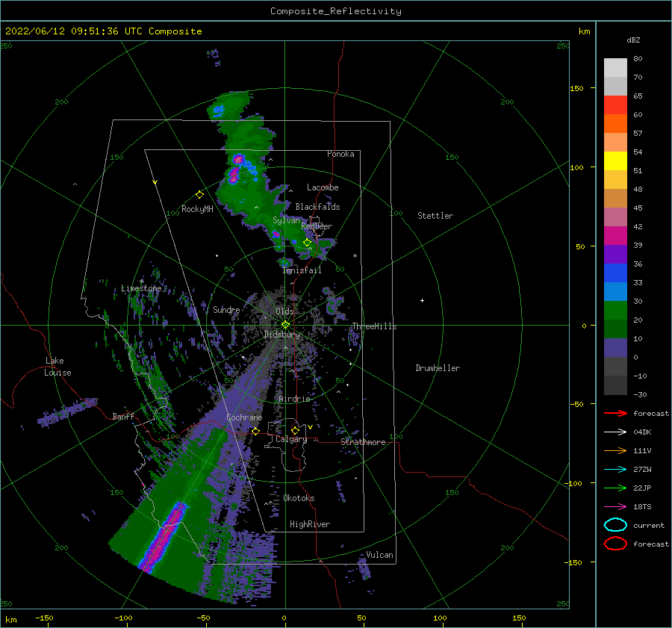Click the yellow diamond marker near Cochrane
Image resolution: width=672 pixels, height=628 pixels.
coord(255,431)
